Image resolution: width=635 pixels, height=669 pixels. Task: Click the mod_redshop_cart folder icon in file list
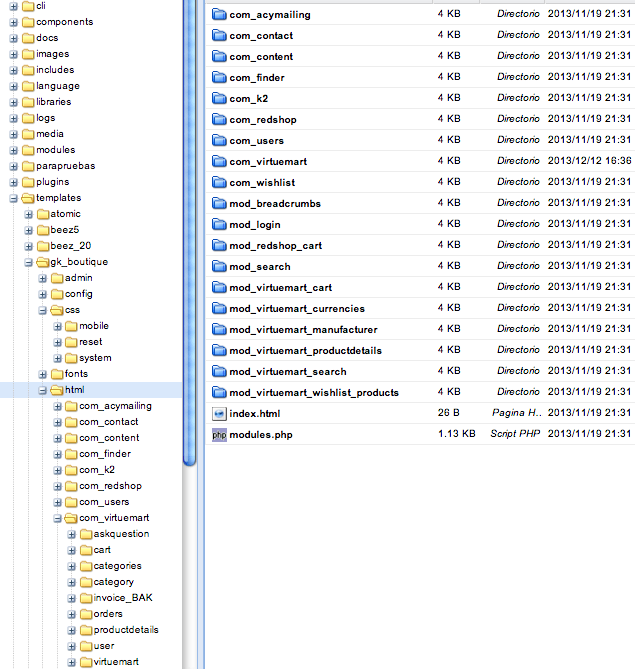[219, 245]
